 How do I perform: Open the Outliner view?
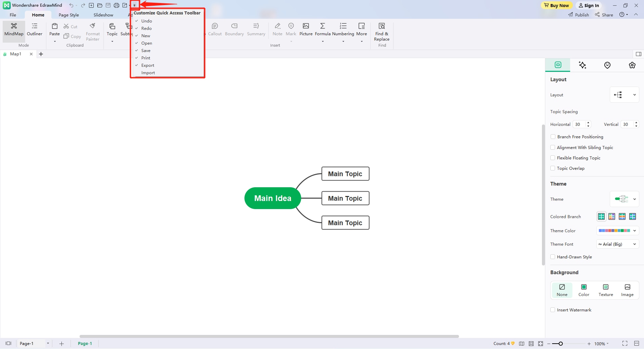click(35, 30)
